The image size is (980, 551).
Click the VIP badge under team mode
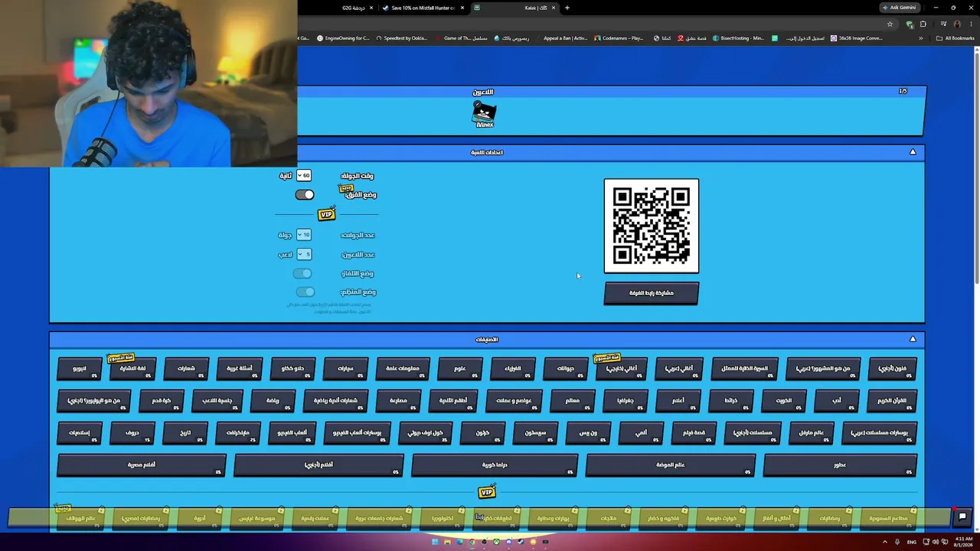(x=327, y=215)
